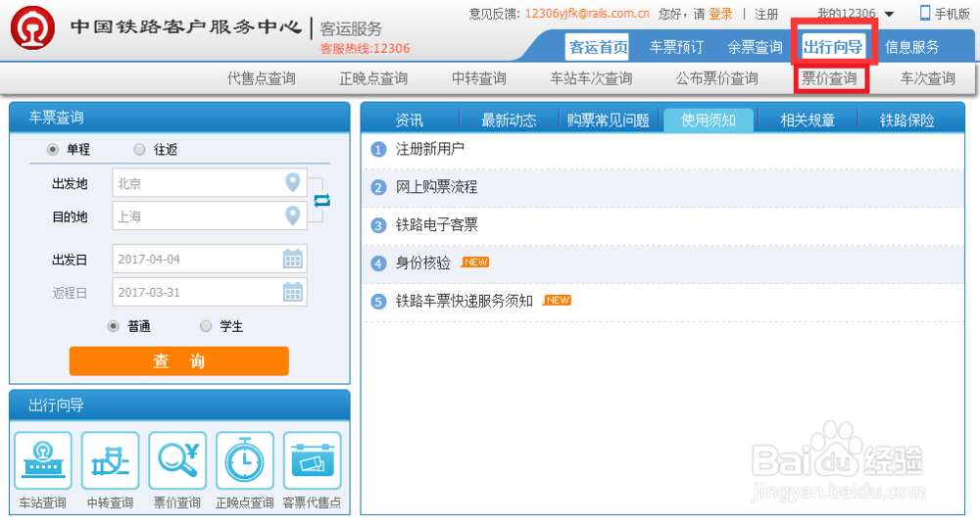Screen dimensions: 980x525
Task: Open the ticket agency (客票代售点) icon
Action: pyautogui.click(x=313, y=460)
